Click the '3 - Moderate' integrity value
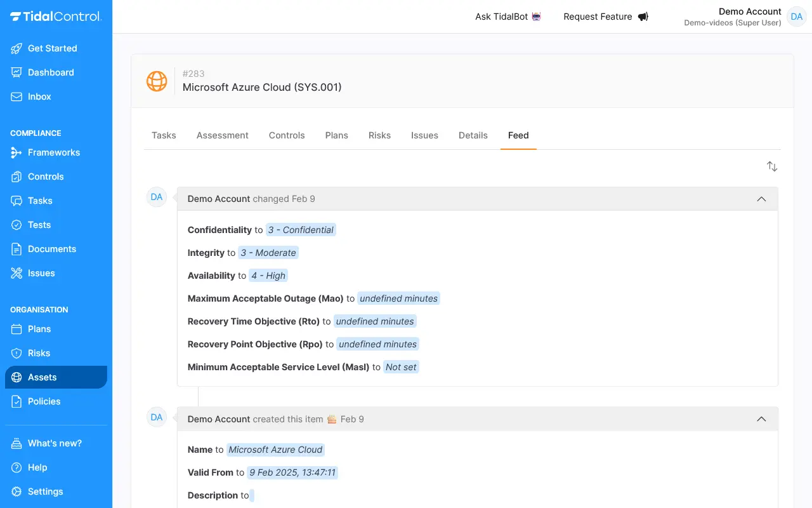 click(x=268, y=253)
